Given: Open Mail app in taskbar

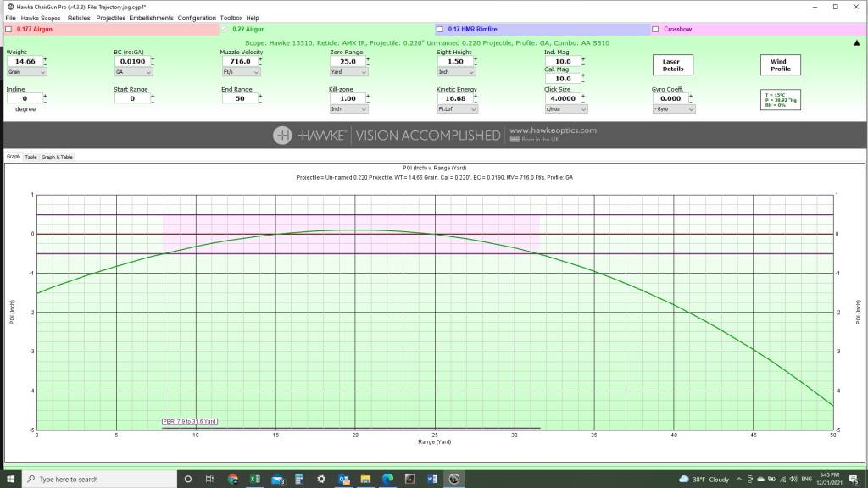Looking at the screenshot, I should pos(277,480).
